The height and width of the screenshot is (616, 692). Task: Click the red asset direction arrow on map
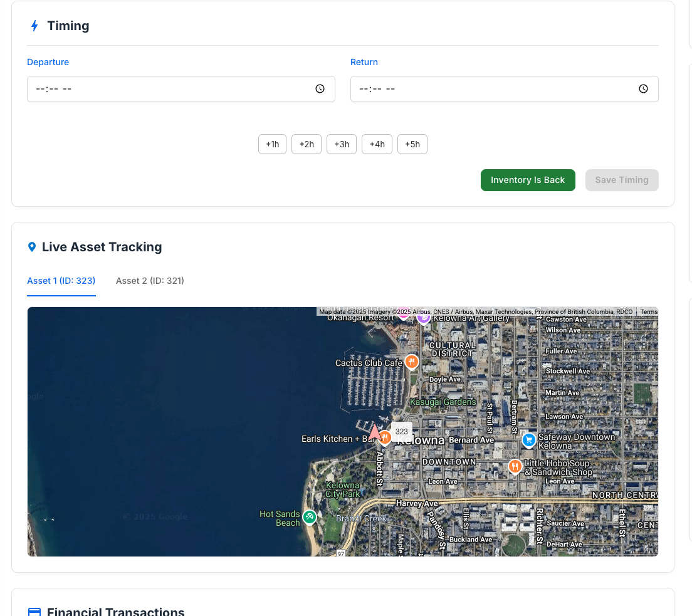point(374,432)
